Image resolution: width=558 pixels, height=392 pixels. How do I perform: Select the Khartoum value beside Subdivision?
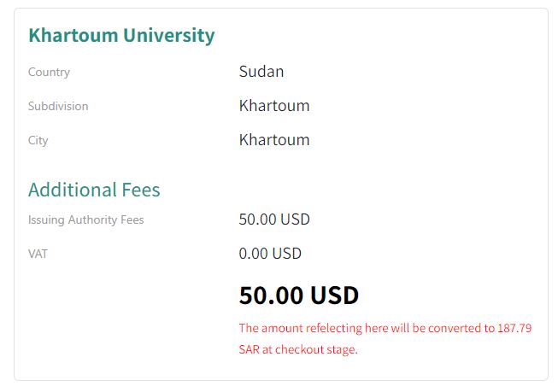click(274, 106)
